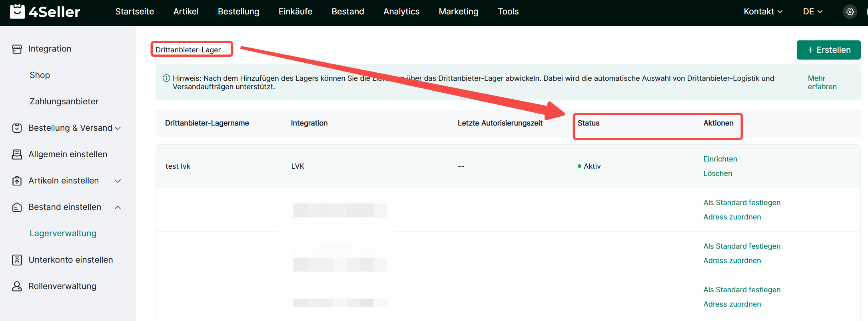Open Unterkonto einstellen via its icon
This screenshot has width=868, height=321.
click(x=17, y=260)
